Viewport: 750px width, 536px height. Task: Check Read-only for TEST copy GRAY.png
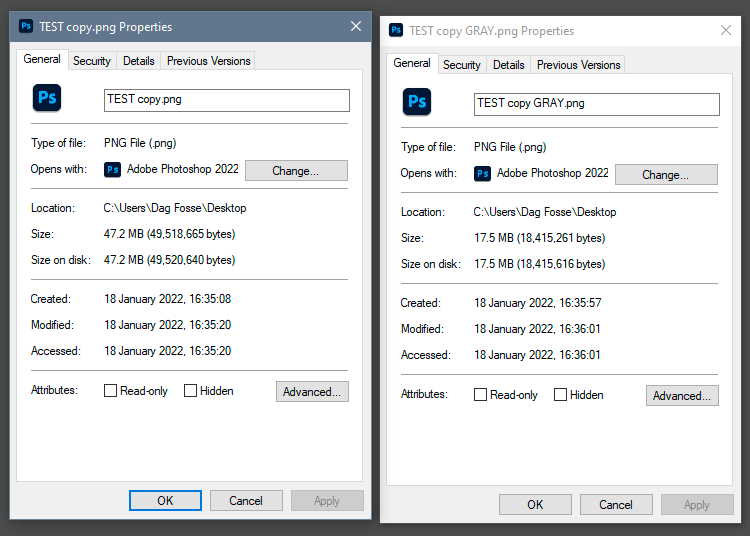pyautogui.click(x=481, y=395)
